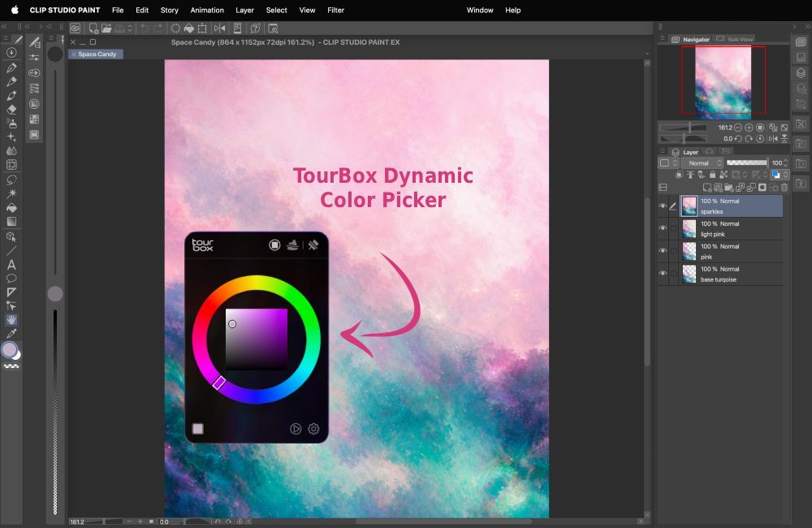
Task: Select the Auto select magic wand tool
Action: coord(11,193)
